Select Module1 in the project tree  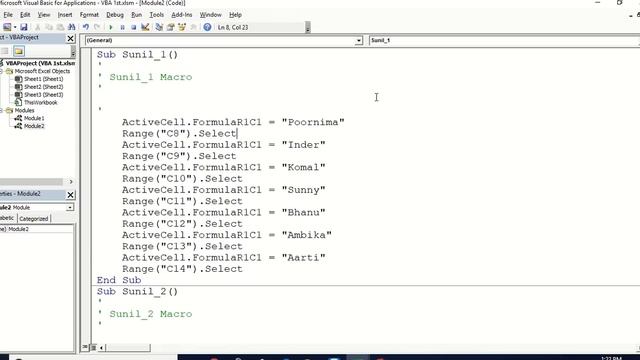(x=34, y=118)
